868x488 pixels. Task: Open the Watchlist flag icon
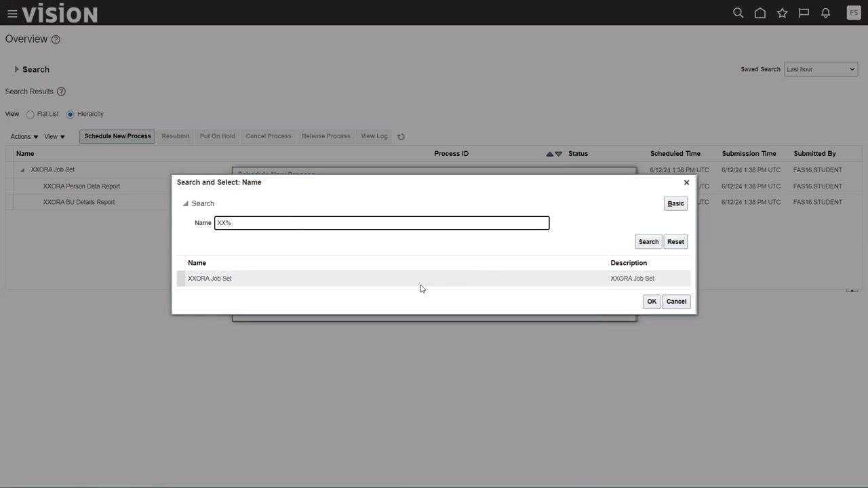[x=804, y=13]
